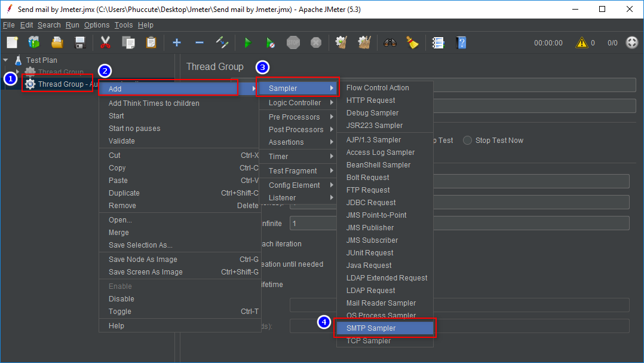Select TCP Sampler entry
The width and height of the screenshot is (644, 363).
pyautogui.click(x=385, y=341)
